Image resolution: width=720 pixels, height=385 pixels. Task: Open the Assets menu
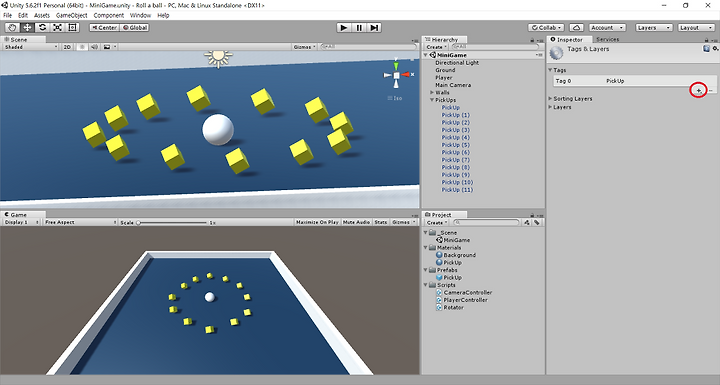42,15
